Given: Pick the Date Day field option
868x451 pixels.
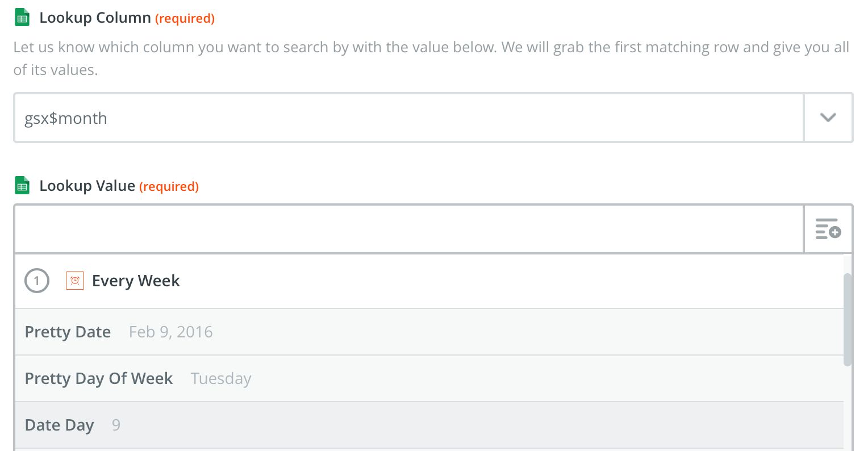Looking at the screenshot, I should click(x=59, y=425).
